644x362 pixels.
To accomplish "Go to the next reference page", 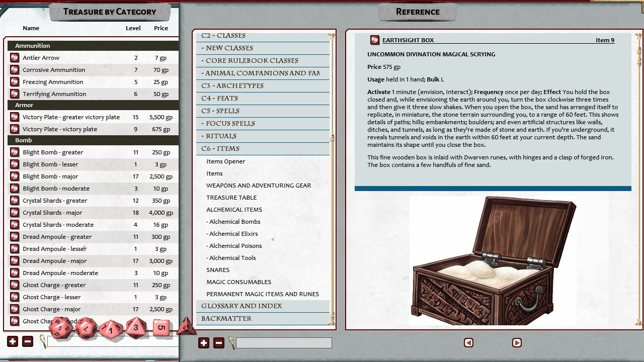I will [x=517, y=342].
